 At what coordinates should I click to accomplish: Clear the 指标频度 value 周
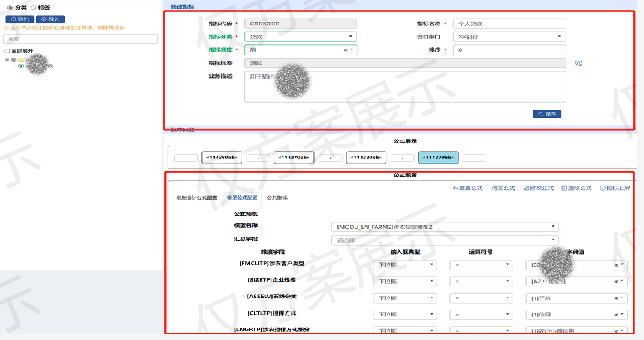[x=345, y=50]
